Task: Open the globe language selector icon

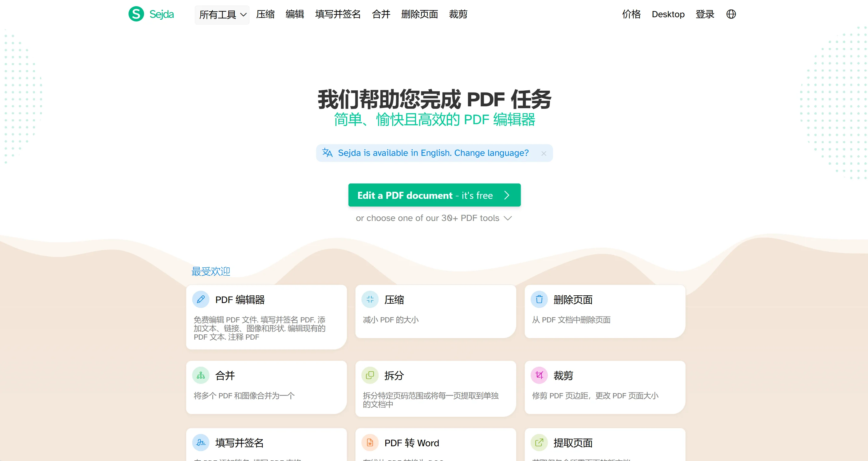Action: pyautogui.click(x=731, y=14)
